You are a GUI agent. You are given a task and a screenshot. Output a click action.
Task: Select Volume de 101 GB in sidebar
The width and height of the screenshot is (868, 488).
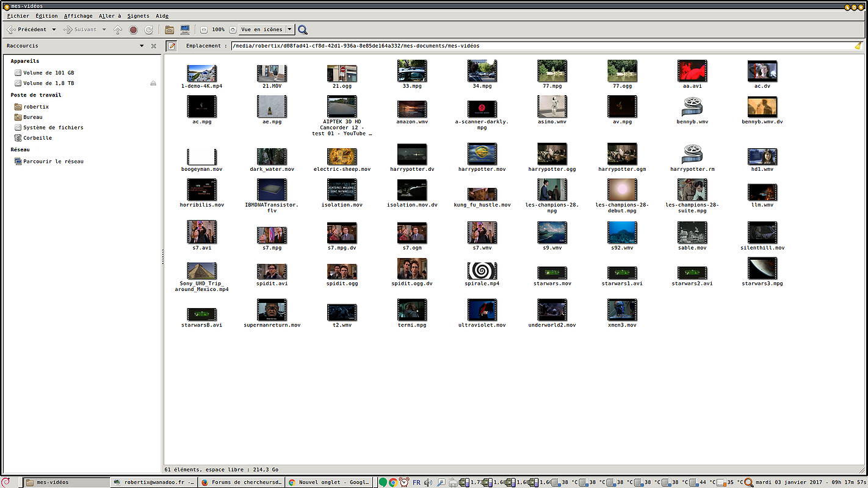pyautogui.click(x=44, y=73)
